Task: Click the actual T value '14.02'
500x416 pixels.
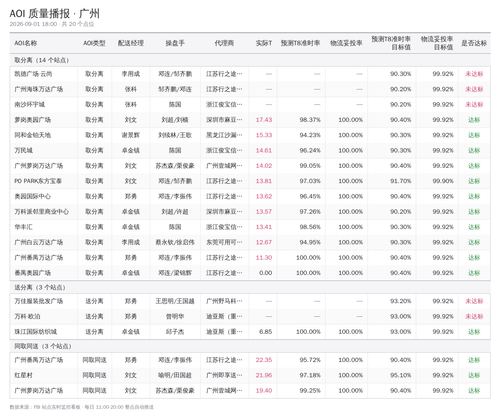Action: 264,166
